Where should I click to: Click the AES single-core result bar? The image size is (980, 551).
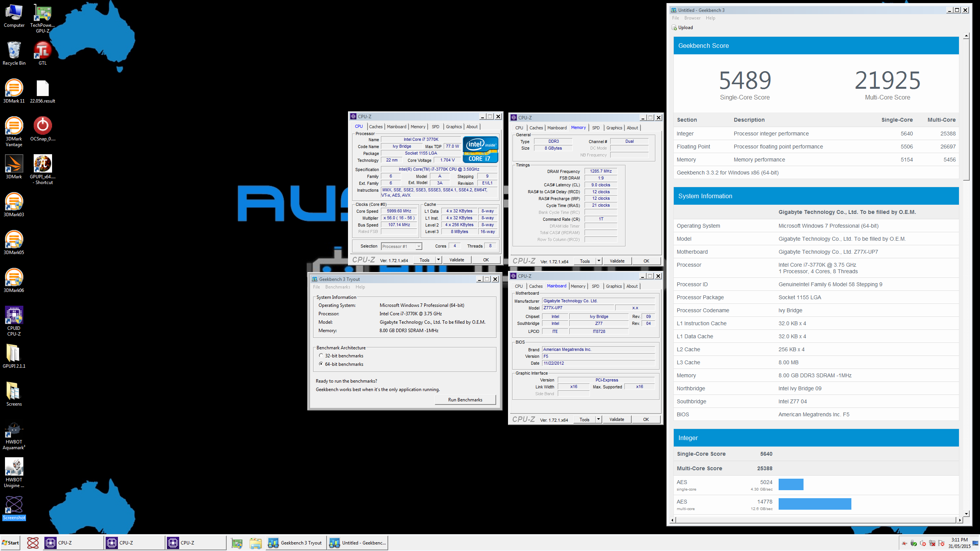pos(791,484)
